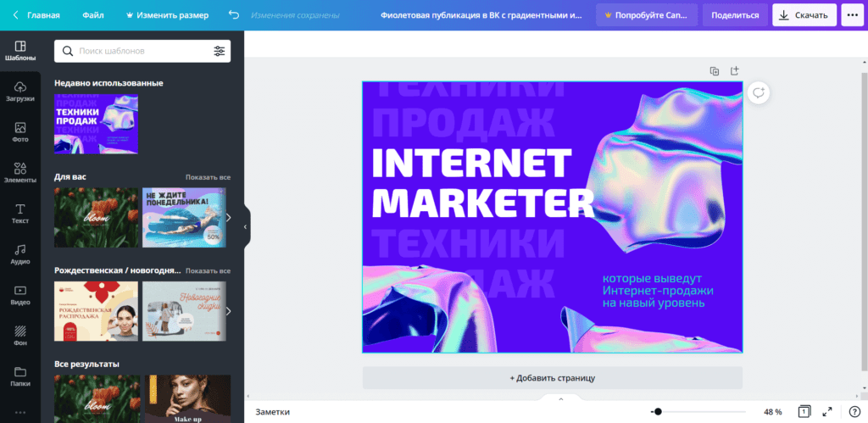Screen dimensions: 868x423
Task: Select the Не ждите понедельника template
Action: coord(184,218)
